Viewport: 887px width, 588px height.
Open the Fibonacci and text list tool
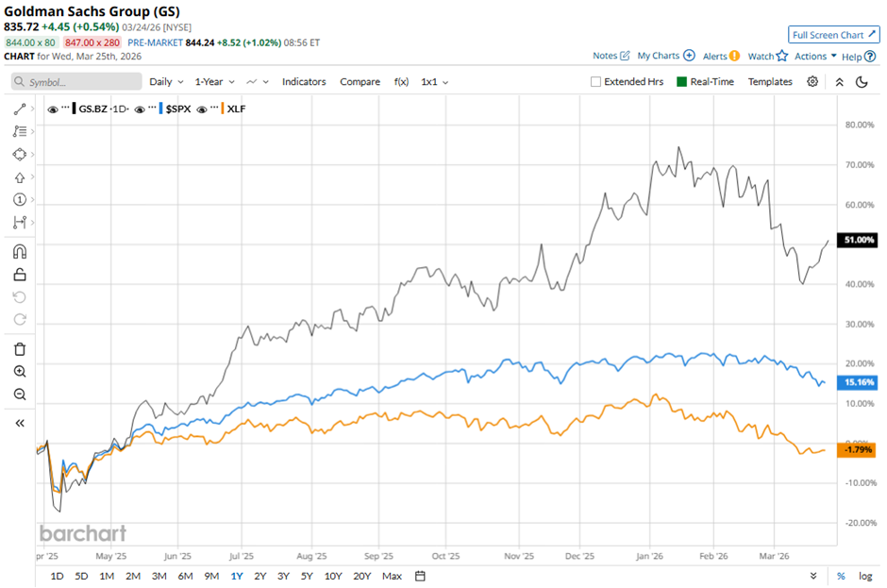19,131
